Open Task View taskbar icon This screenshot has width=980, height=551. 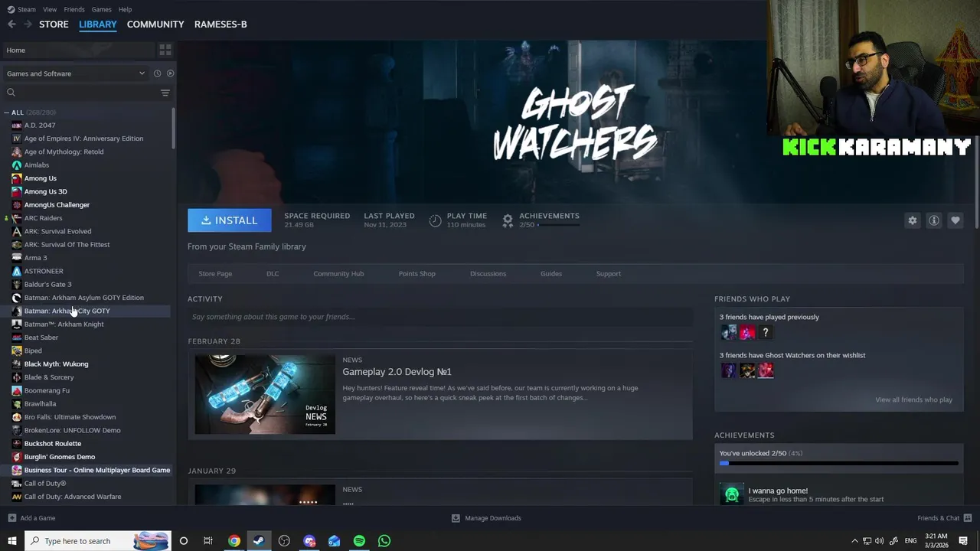point(207,541)
